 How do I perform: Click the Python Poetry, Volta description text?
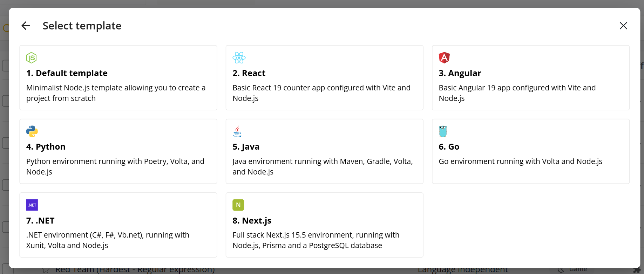[115, 166]
